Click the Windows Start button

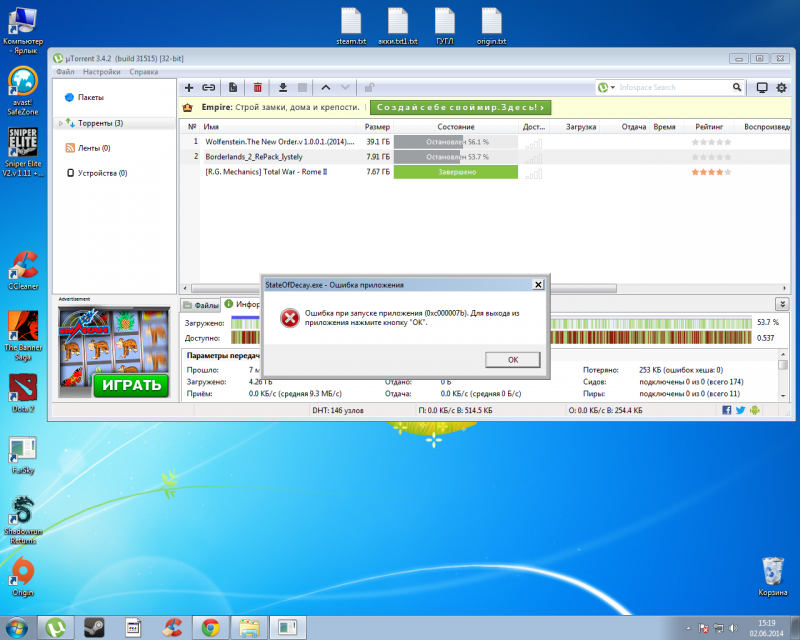[16, 627]
